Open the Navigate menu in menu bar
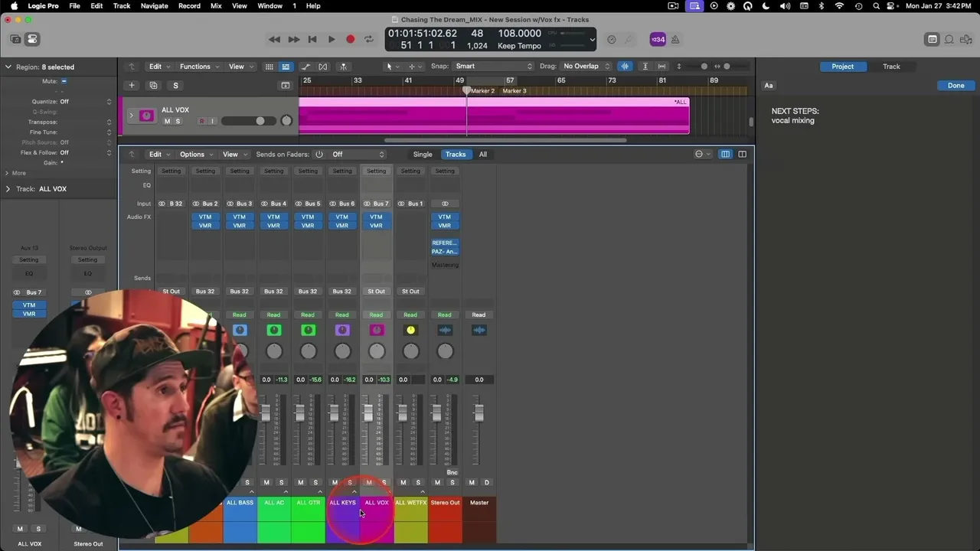 [154, 6]
